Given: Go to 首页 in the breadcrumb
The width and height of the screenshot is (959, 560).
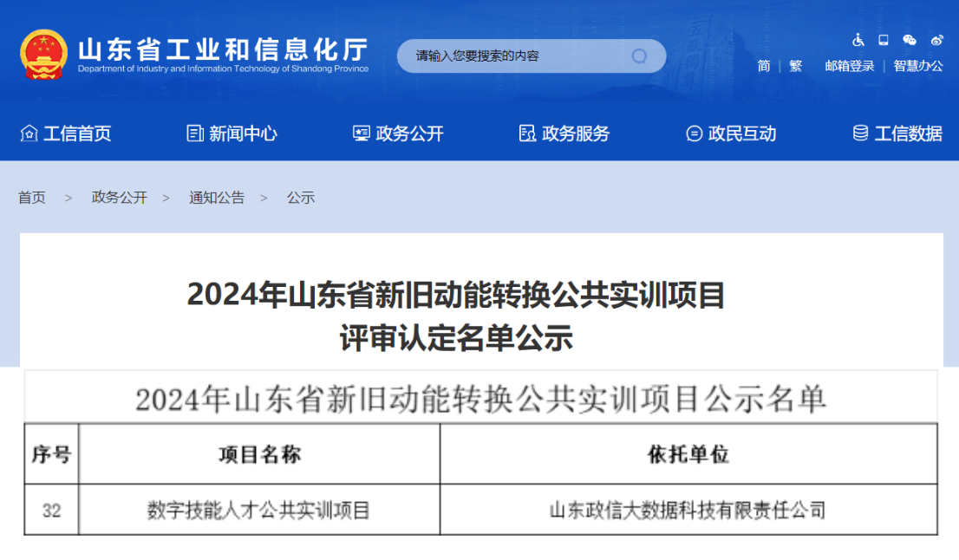Looking at the screenshot, I should click(x=32, y=198).
